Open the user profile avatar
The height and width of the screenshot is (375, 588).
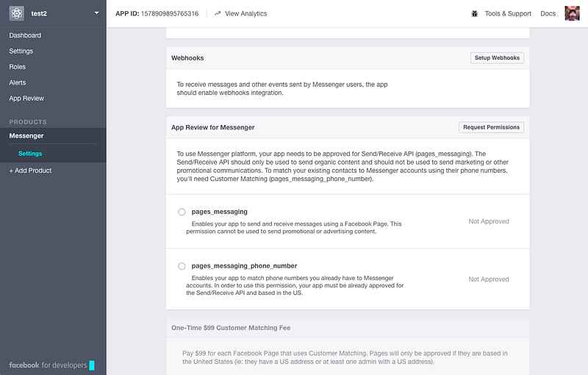(x=572, y=13)
